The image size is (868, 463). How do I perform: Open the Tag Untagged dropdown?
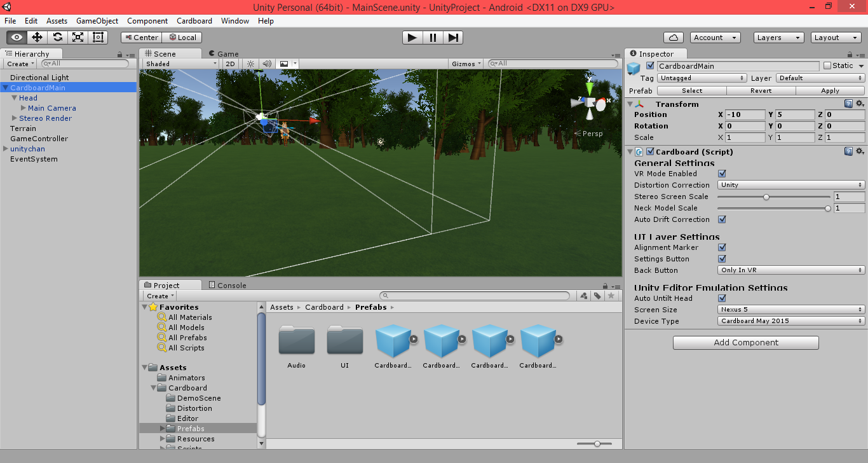702,78
